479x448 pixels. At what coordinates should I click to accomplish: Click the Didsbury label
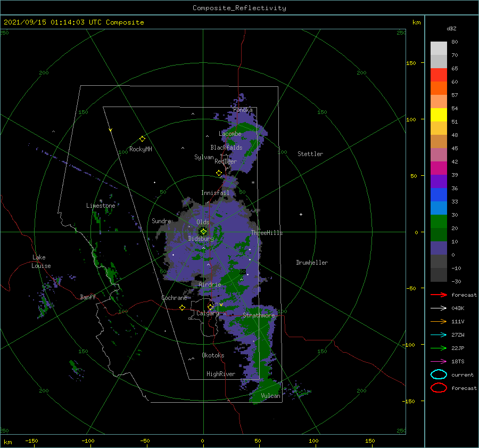point(201,239)
